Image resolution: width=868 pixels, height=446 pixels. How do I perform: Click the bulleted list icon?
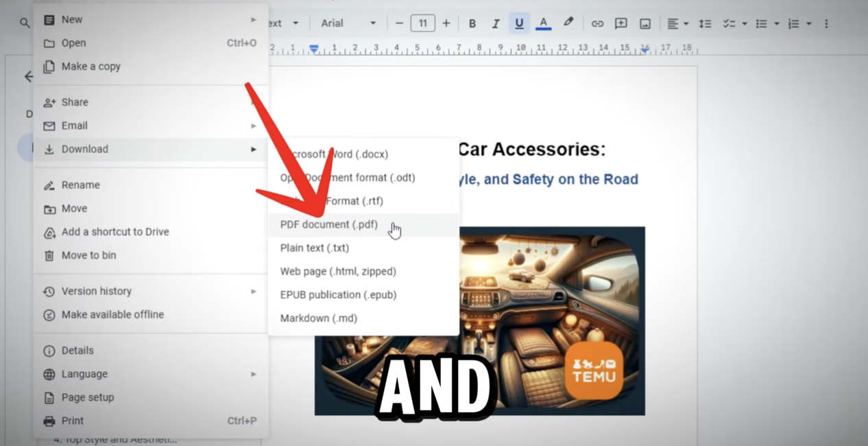coord(761,23)
